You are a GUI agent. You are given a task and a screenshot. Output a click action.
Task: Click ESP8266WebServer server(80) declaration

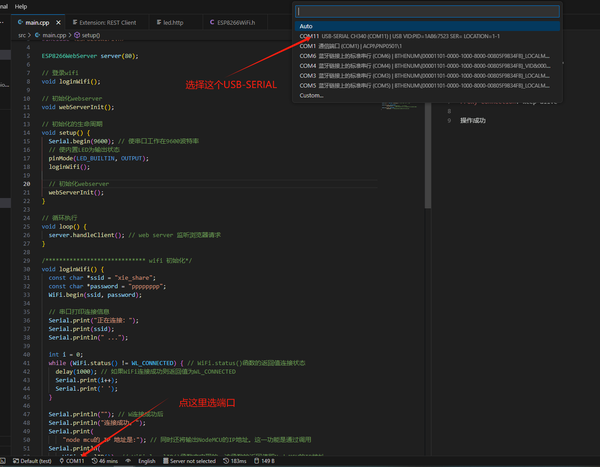click(90, 56)
